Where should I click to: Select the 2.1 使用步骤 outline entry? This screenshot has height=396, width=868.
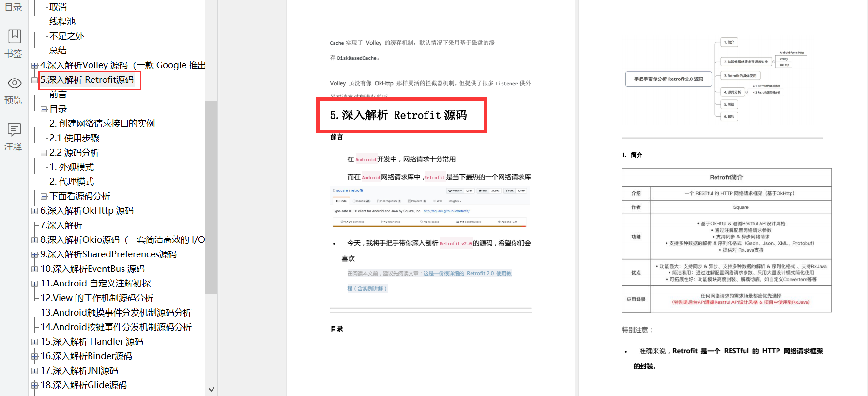75,138
